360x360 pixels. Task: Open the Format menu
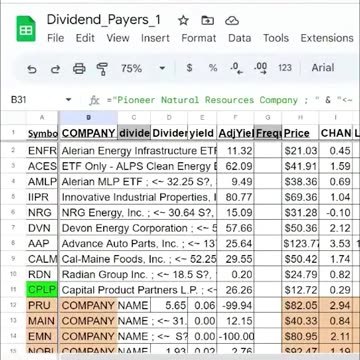click(x=199, y=38)
